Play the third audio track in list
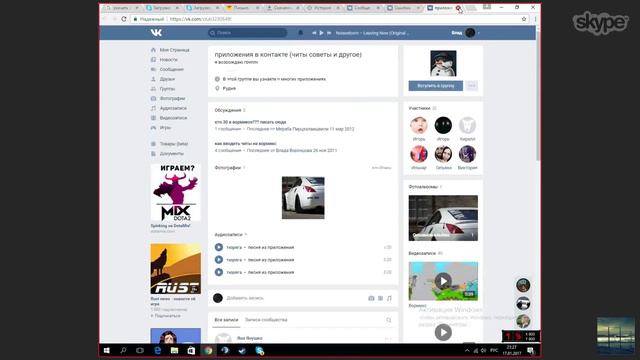 (219, 272)
